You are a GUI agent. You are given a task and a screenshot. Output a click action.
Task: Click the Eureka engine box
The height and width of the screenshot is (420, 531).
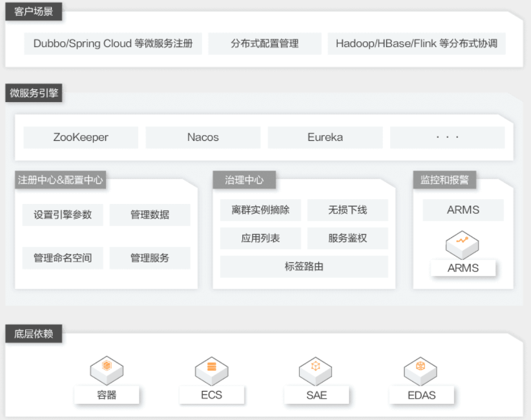(x=325, y=137)
